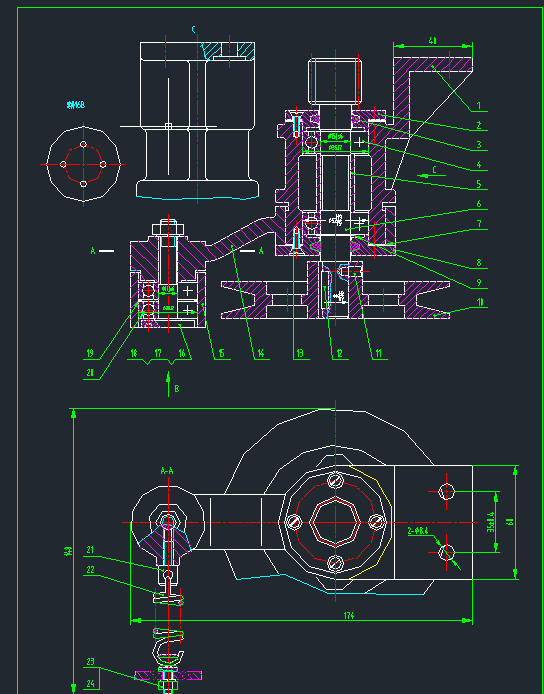
Task: Select part balloon number 1
Action: pyautogui.click(x=479, y=106)
